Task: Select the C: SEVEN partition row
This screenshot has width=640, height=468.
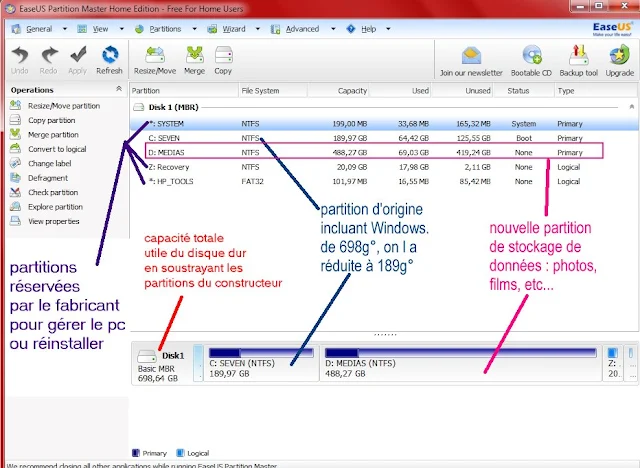Action: 384,138
